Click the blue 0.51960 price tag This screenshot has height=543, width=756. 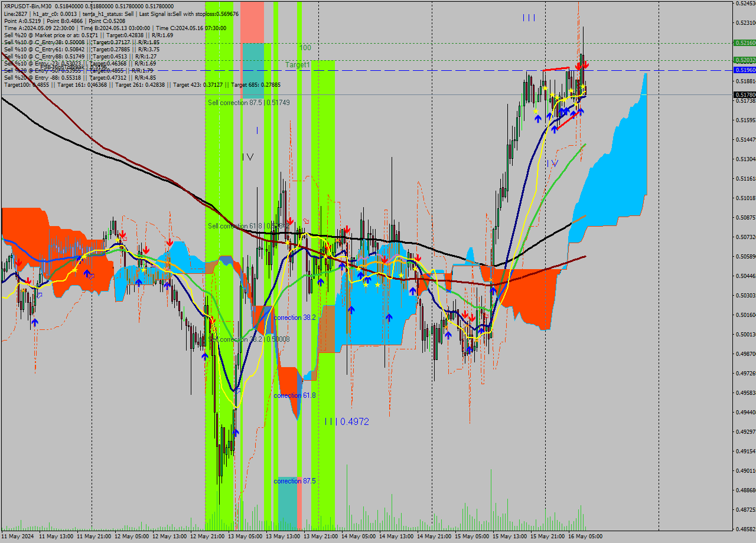(x=744, y=70)
